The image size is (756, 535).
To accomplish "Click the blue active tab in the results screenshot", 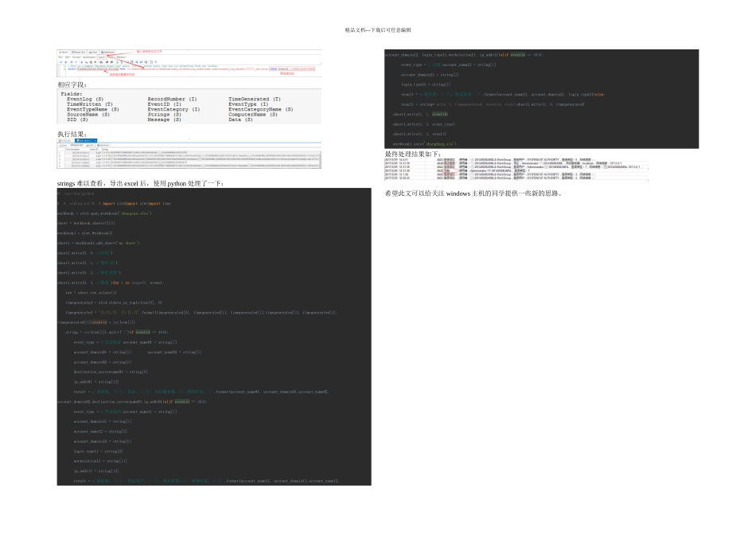I will point(86,140).
